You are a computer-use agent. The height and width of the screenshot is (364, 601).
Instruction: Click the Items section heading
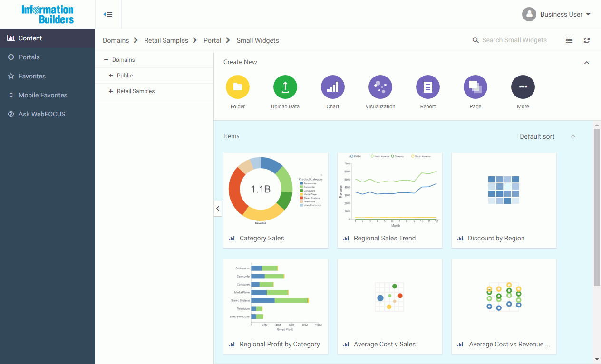click(232, 136)
